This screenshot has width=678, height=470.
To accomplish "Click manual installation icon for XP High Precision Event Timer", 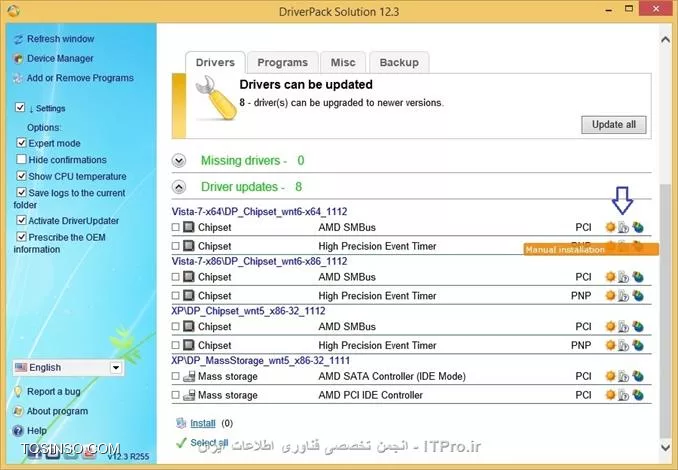I will pyautogui.click(x=623, y=345).
